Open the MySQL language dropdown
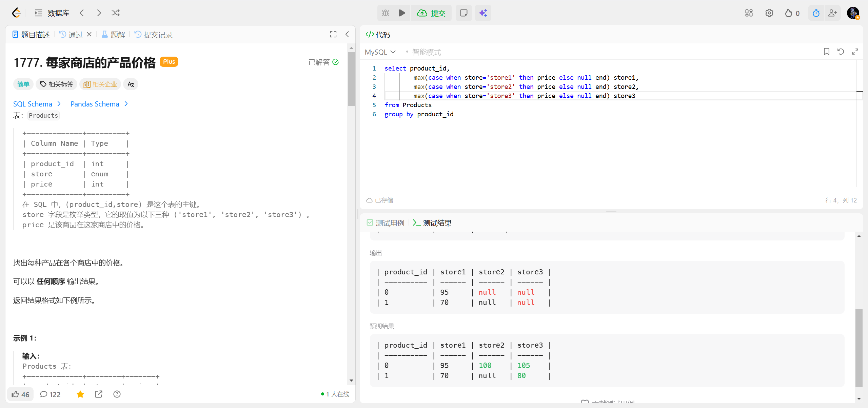 (x=380, y=52)
